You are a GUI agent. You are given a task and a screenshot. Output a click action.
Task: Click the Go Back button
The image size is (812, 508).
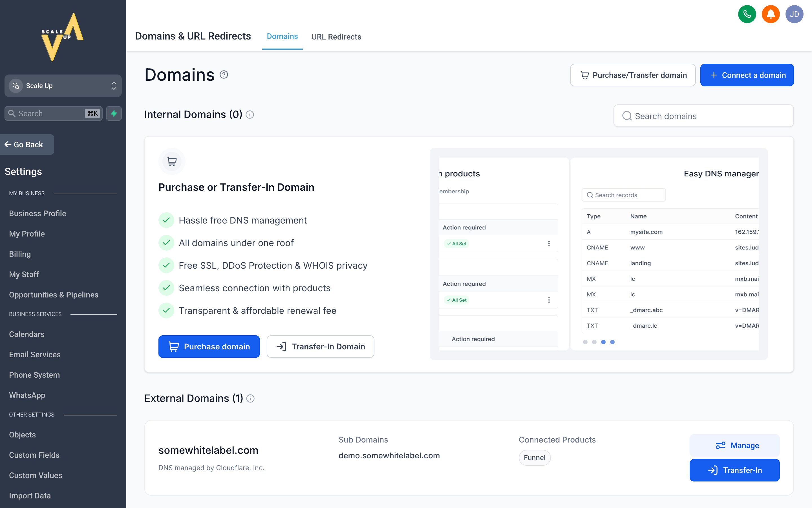pyautogui.click(x=27, y=144)
